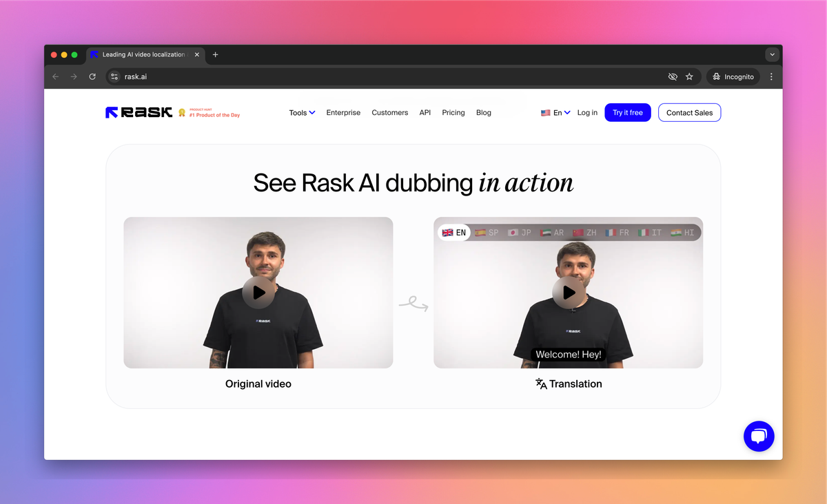Click the See Rask AI dubbing heading
The height and width of the screenshot is (504, 827).
point(413,182)
